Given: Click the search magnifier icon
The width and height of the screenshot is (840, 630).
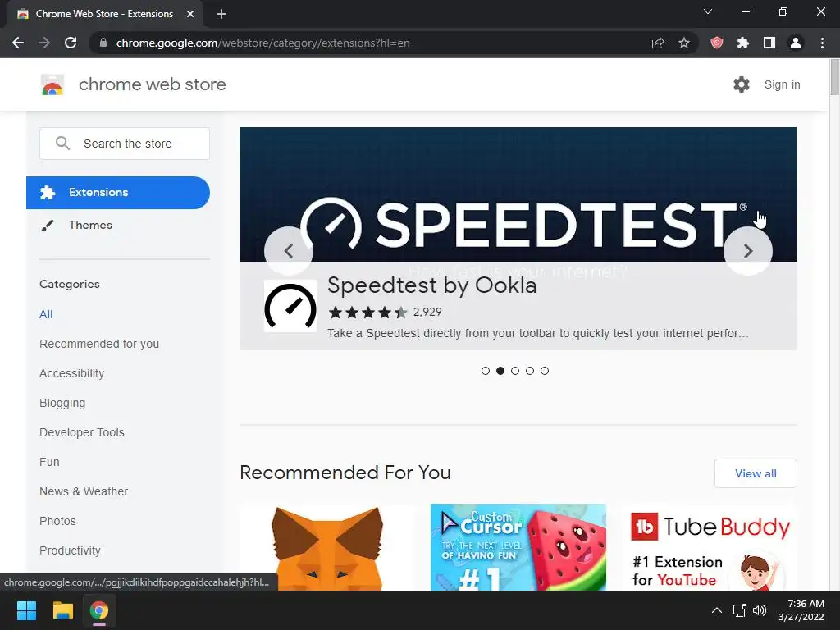Looking at the screenshot, I should point(62,143).
